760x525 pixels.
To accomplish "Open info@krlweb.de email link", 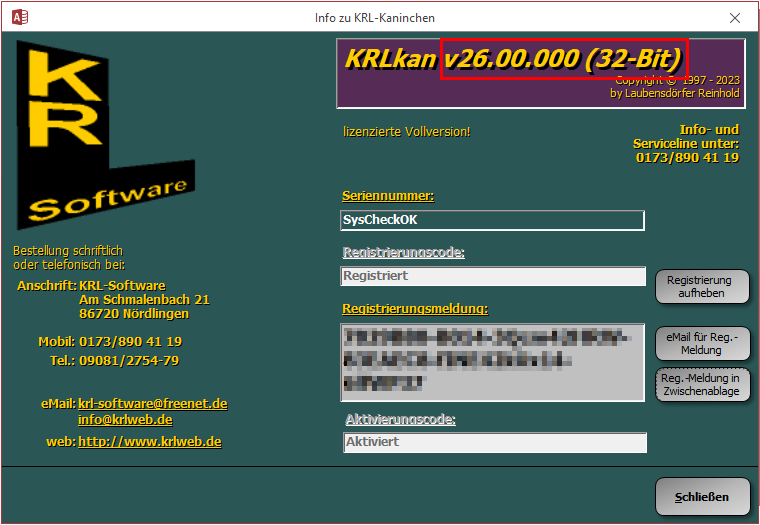I will tap(125, 420).
